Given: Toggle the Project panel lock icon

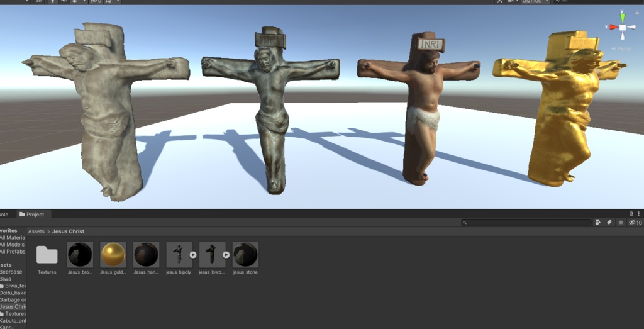Looking at the screenshot, I should (x=631, y=214).
